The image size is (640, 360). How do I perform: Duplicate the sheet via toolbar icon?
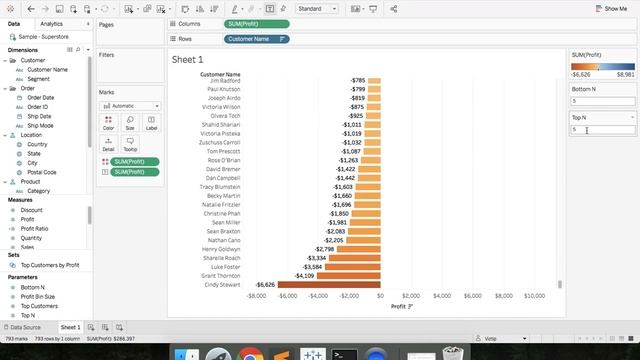[147, 9]
